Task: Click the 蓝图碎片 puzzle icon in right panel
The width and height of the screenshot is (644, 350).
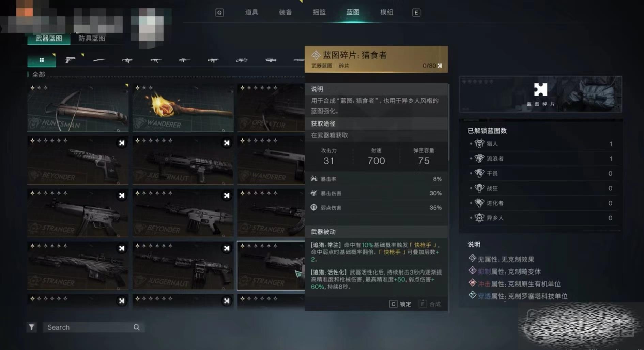Action: (540, 90)
